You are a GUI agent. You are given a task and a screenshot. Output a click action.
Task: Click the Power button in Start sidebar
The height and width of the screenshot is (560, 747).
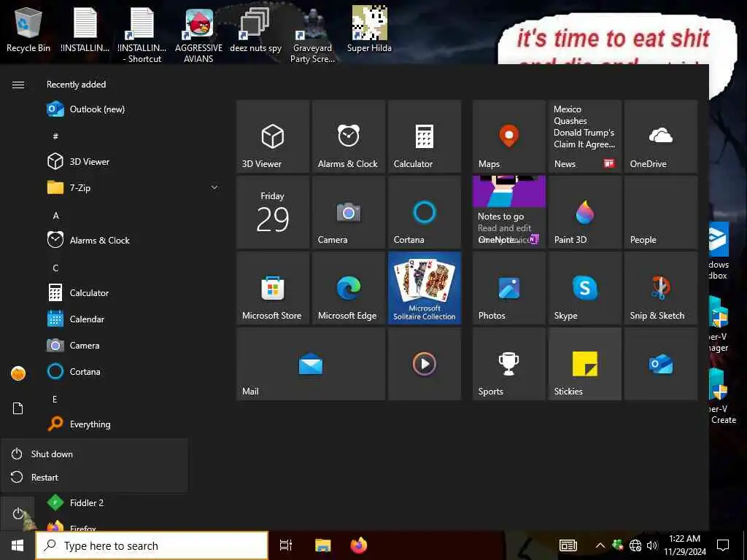click(18, 514)
